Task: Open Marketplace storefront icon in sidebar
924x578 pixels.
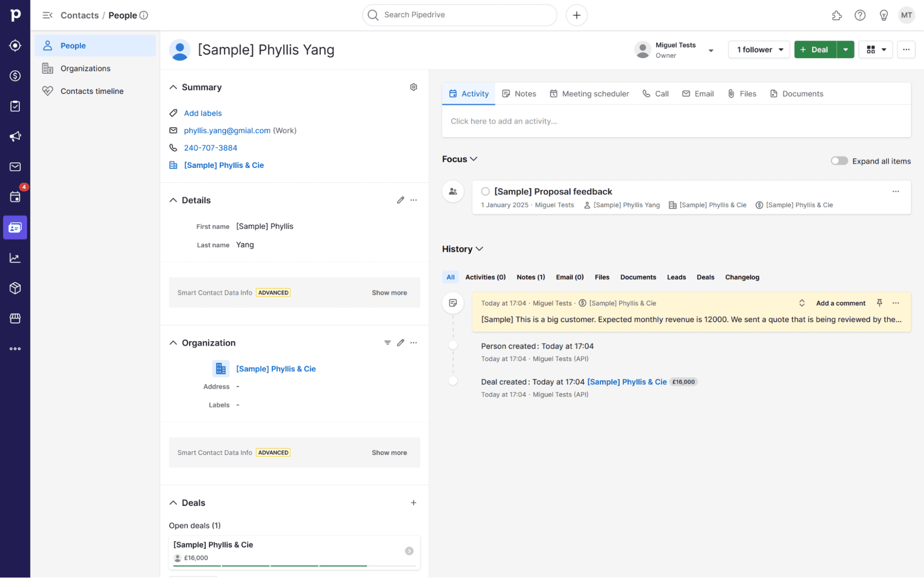Action: [x=15, y=318]
